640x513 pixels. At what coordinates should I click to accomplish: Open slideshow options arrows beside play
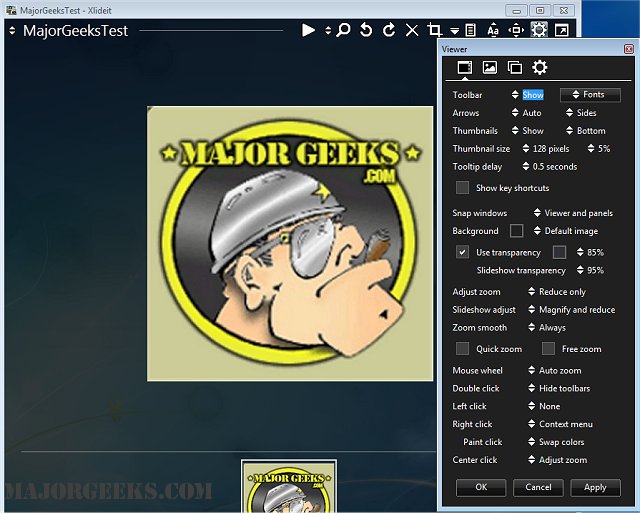[x=328, y=31]
